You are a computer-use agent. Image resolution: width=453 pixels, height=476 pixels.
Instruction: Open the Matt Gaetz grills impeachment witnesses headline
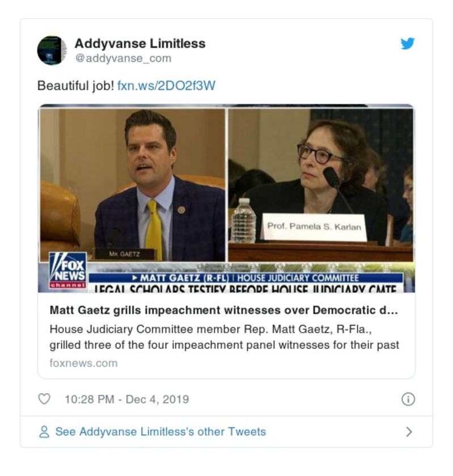[x=223, y=311]
